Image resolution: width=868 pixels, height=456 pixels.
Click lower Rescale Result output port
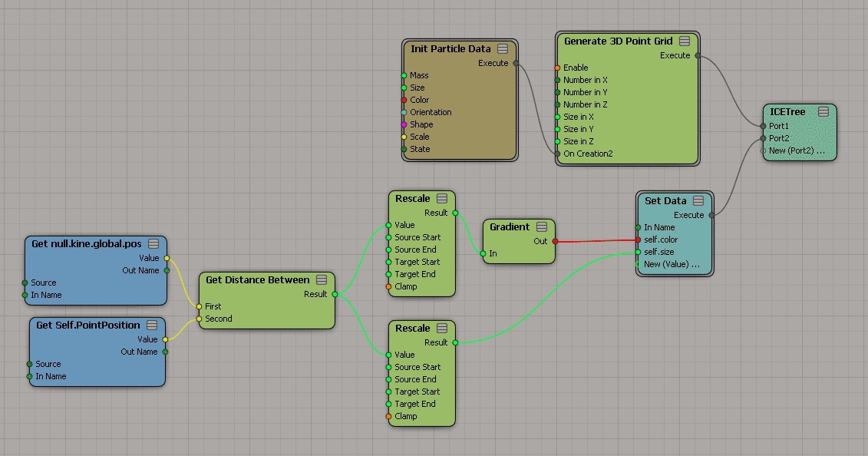[455, 342]
